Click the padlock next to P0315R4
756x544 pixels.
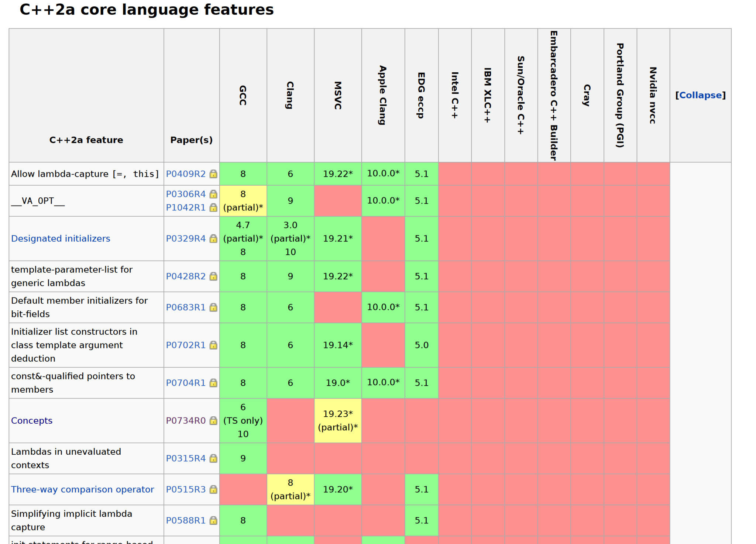(213, 458)
